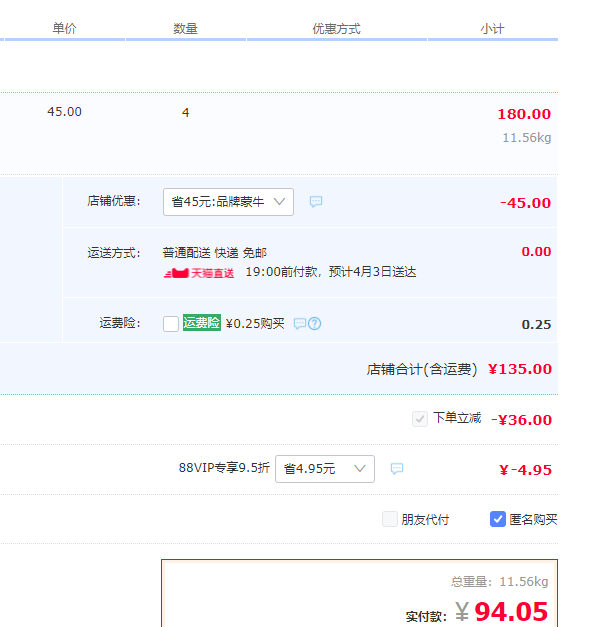Click the 优惠方式 column header
Viewport: 613px width, 627px height.
336,29
